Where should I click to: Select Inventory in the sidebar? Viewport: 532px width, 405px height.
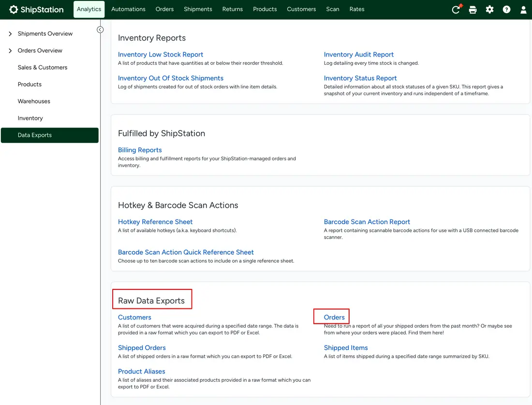30,118
